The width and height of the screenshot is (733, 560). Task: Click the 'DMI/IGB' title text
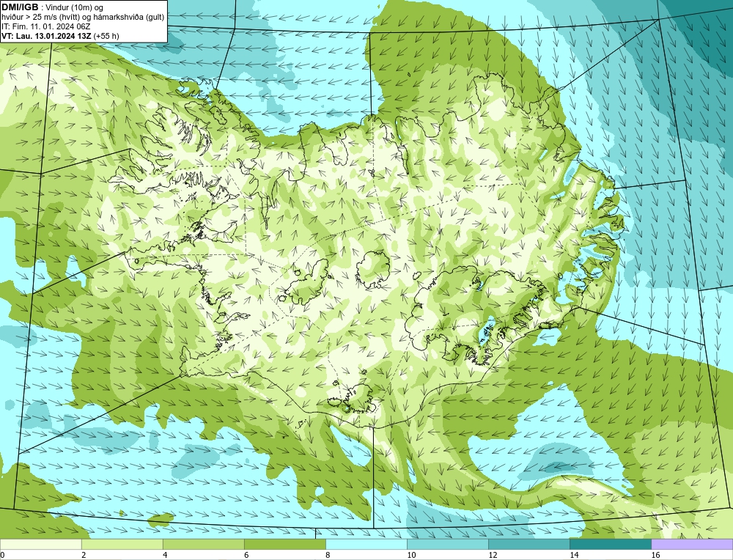click(20, 7)
